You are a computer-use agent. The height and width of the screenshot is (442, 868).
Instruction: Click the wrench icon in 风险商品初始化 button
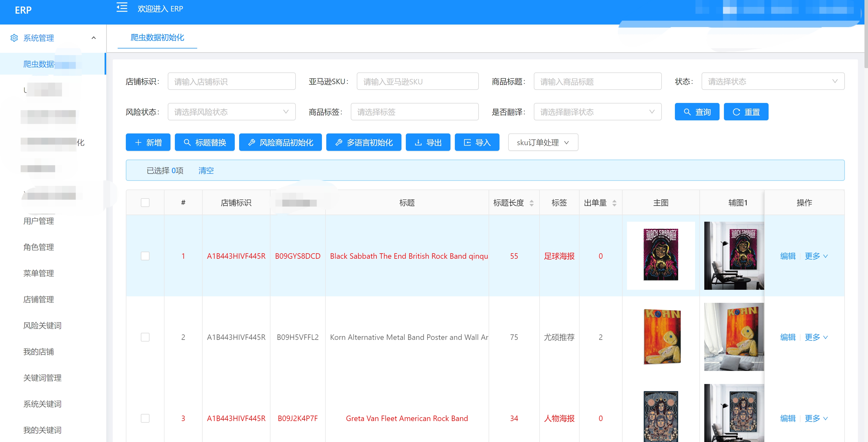tap(251, 142)
